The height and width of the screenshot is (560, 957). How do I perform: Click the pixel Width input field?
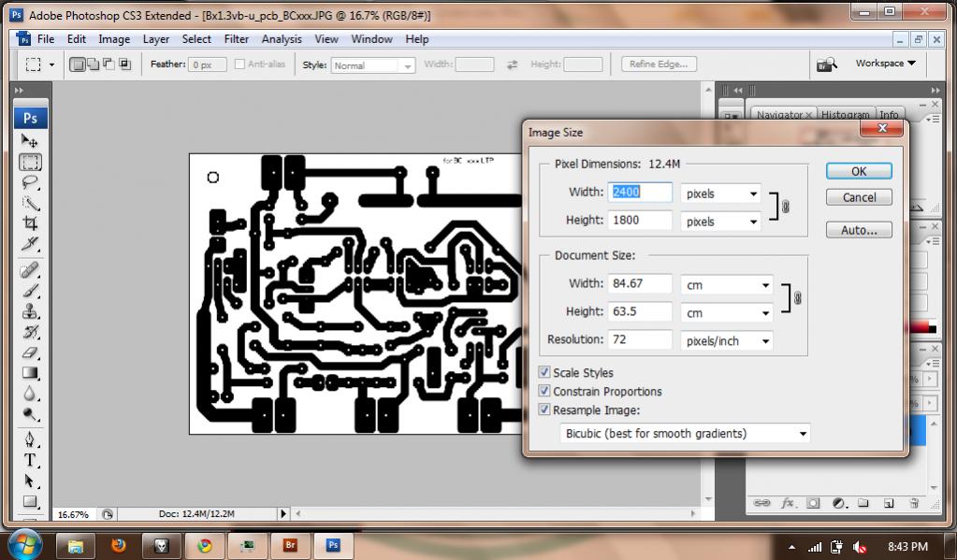640,193
